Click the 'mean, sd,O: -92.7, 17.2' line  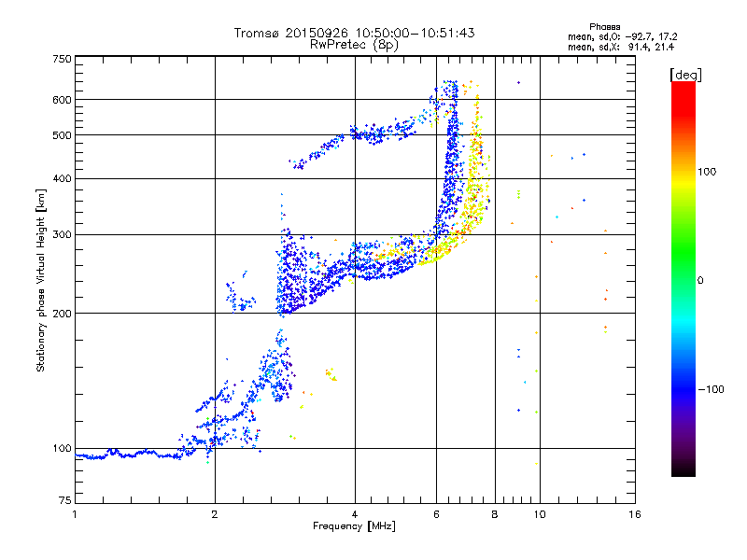tap(622, 37)
